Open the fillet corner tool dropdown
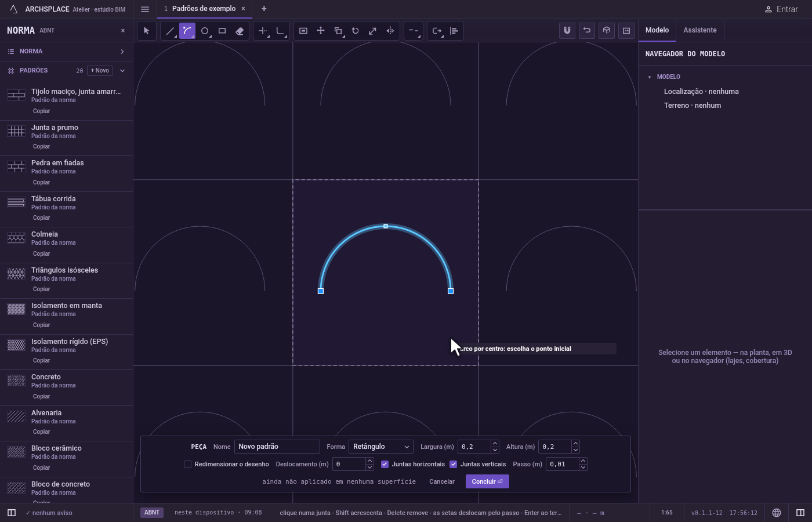Screen dimensions: 812x522 pos(281,31)
